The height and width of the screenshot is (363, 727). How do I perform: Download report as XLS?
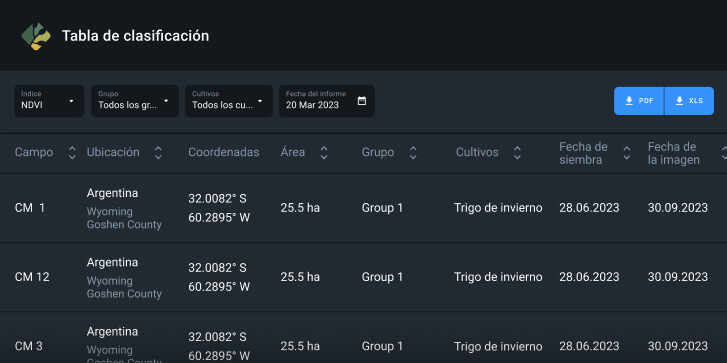click(x=689, y=101)
